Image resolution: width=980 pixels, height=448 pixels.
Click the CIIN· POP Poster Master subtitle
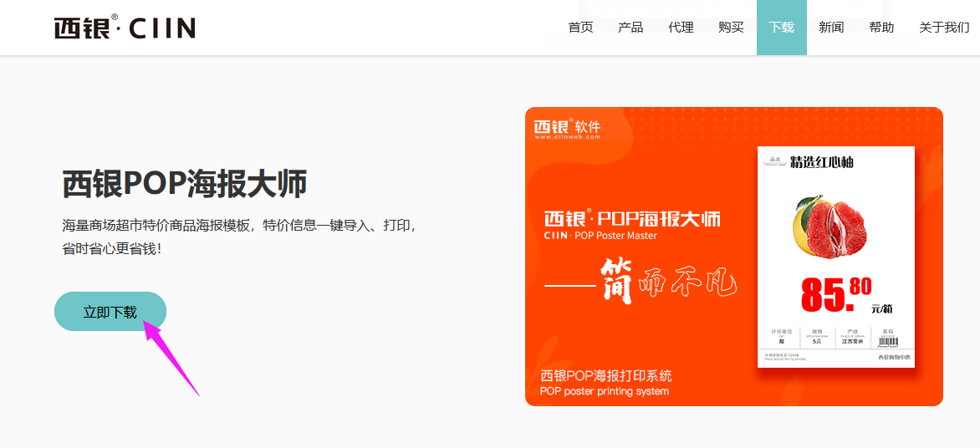point(600,236)
